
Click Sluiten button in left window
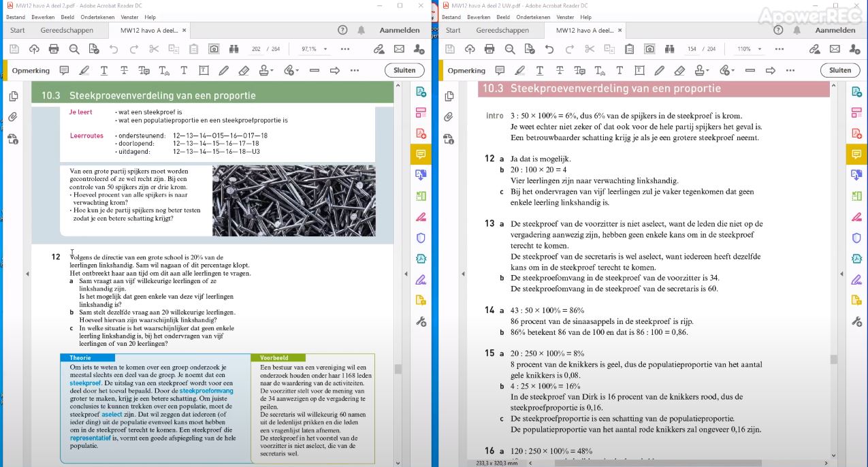click(x=404, y=70)
